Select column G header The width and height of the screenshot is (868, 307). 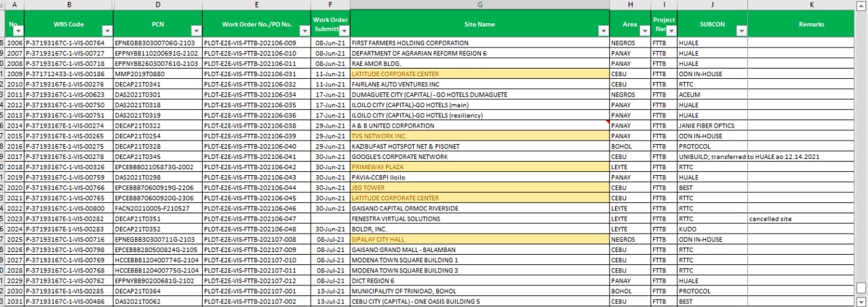[x=479, y=5]
